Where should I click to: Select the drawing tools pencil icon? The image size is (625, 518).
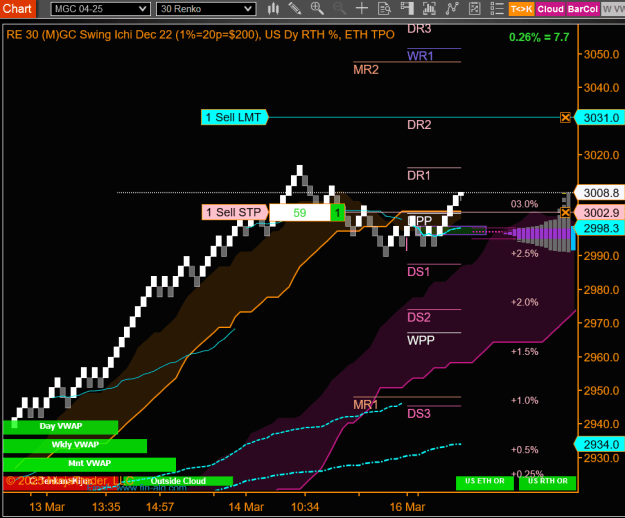point(295,9)
